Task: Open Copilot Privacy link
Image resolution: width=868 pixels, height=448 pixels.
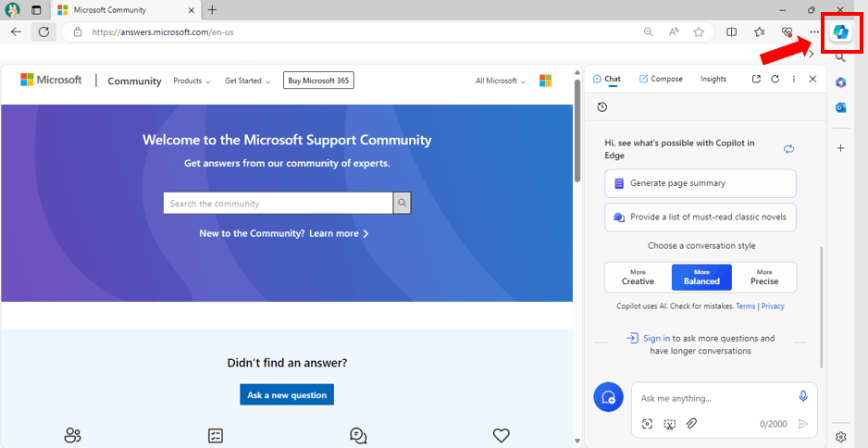Action: coord(773,306)
